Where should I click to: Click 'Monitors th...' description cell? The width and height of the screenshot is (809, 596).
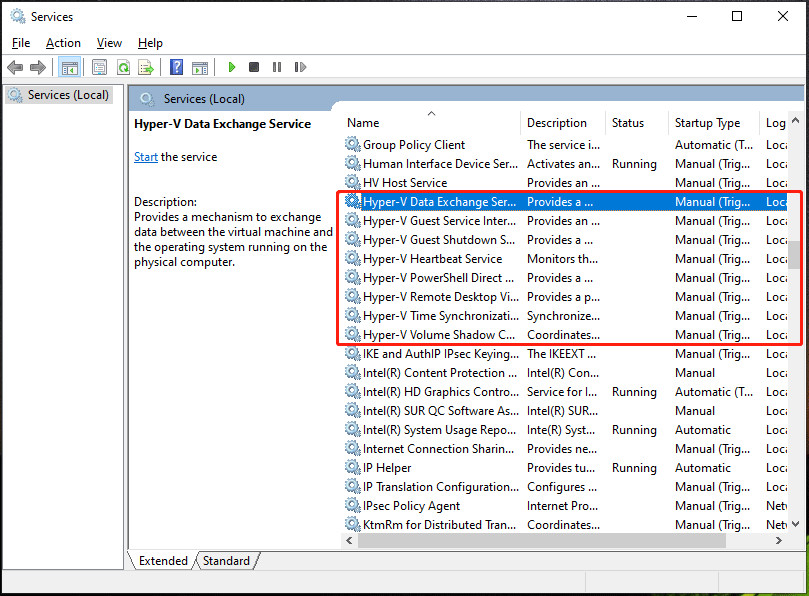click(562, 259)
